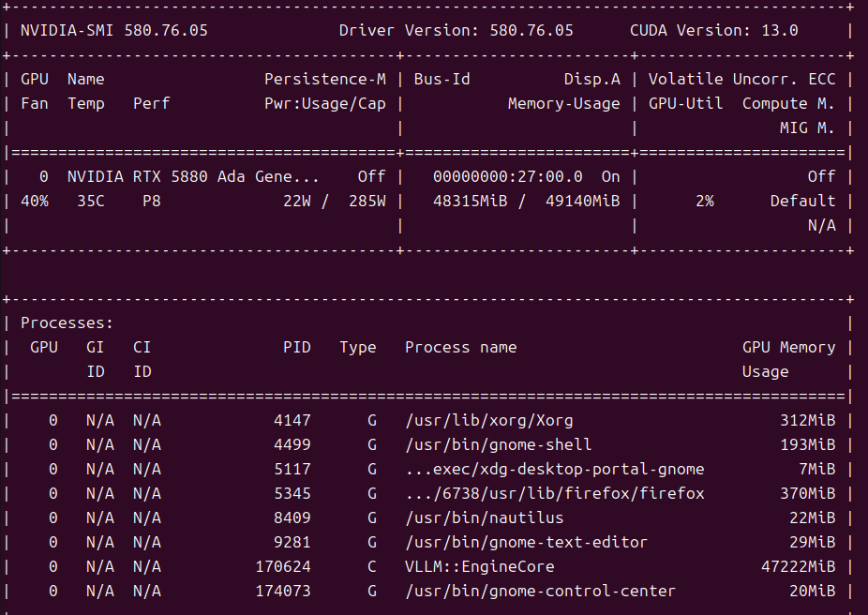
Task: Click PID 4499
Action: coord(292,444)
